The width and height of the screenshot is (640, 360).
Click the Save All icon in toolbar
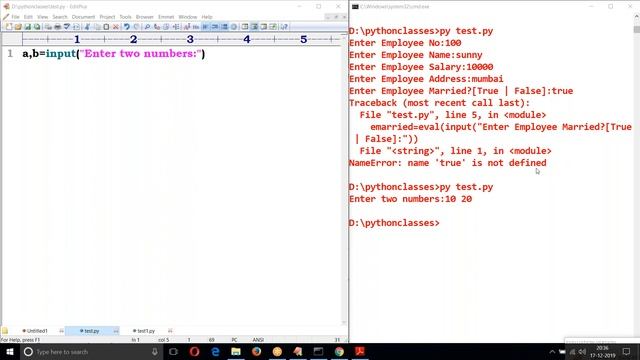[37, 27]
